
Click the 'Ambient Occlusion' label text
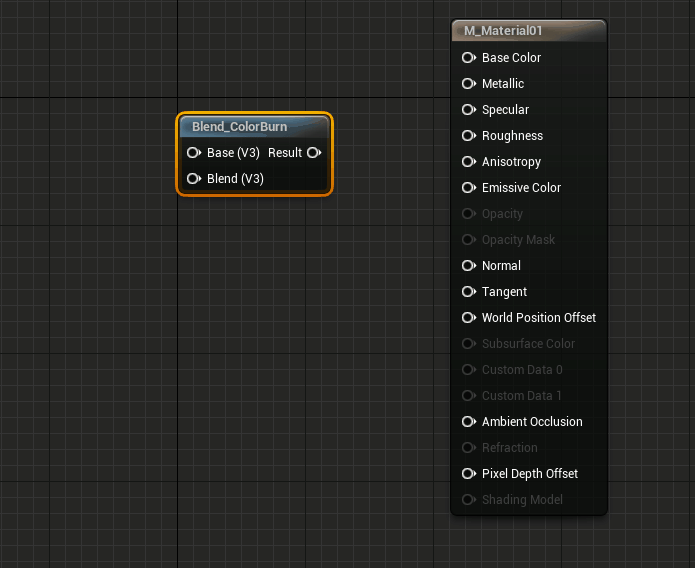(532, 422)
